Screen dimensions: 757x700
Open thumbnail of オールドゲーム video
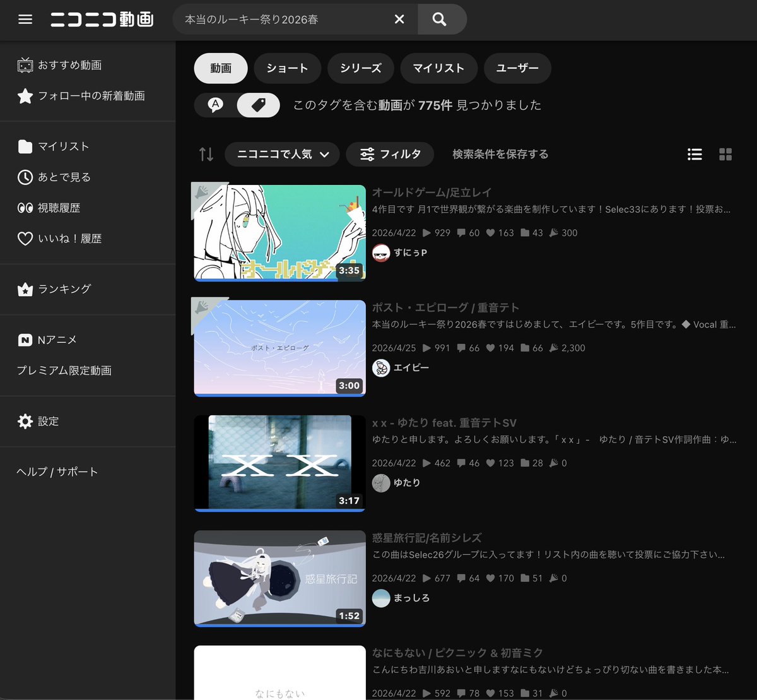click(x=280, y=233)
